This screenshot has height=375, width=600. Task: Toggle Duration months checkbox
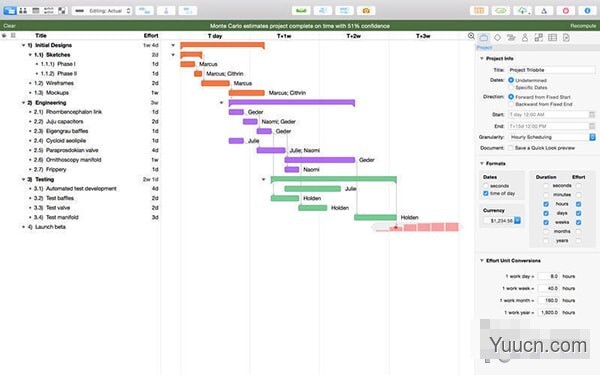pos(546,232)
